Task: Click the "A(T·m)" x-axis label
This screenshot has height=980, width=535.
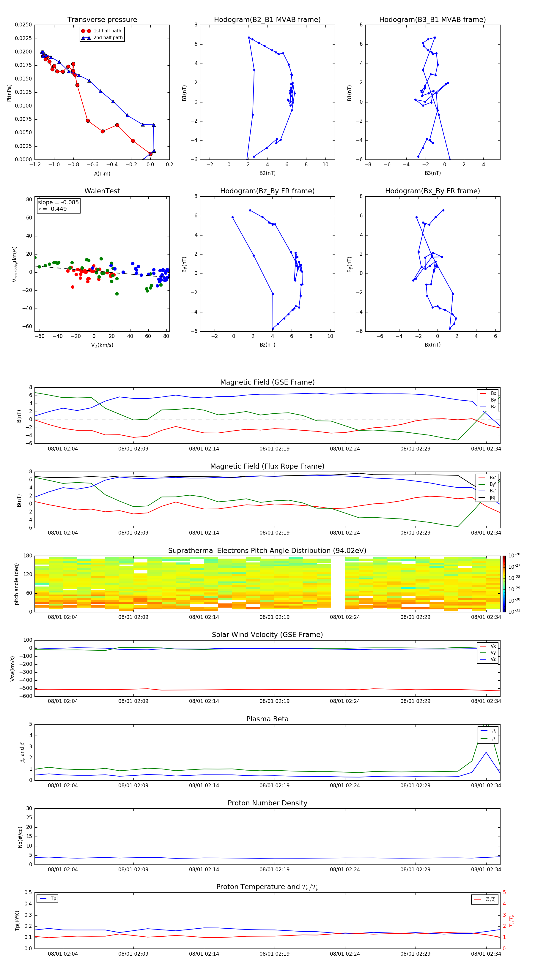Action: [102, 174]
